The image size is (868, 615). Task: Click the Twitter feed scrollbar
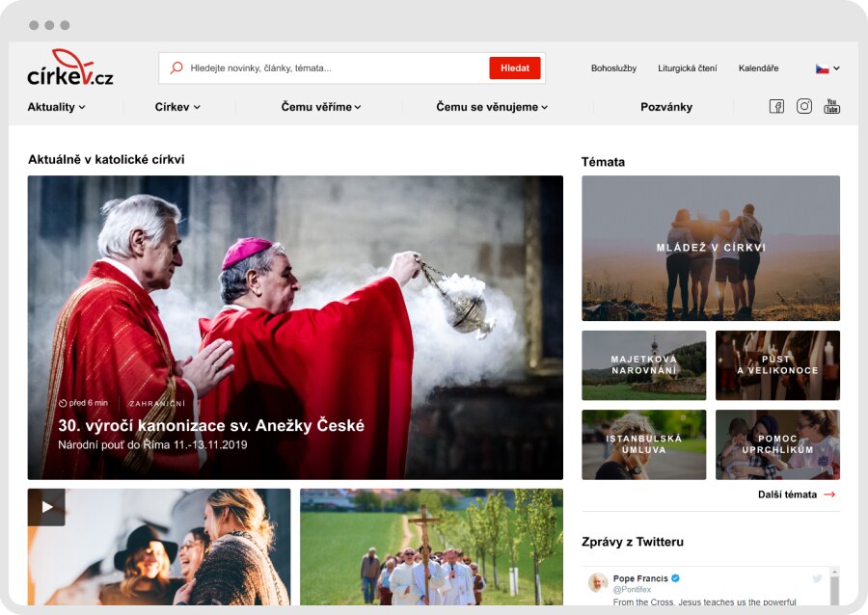[x=835, y=586]
